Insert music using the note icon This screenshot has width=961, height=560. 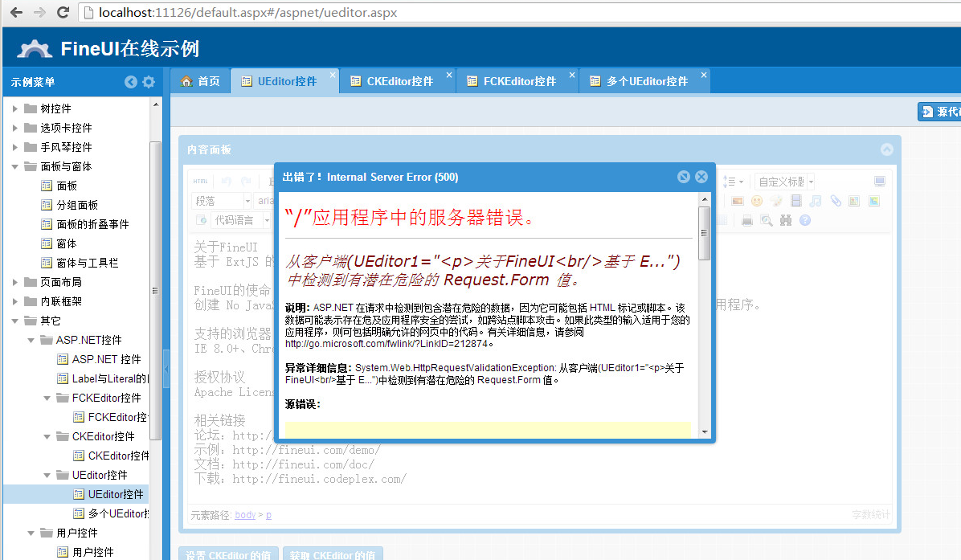coord(815,201)
